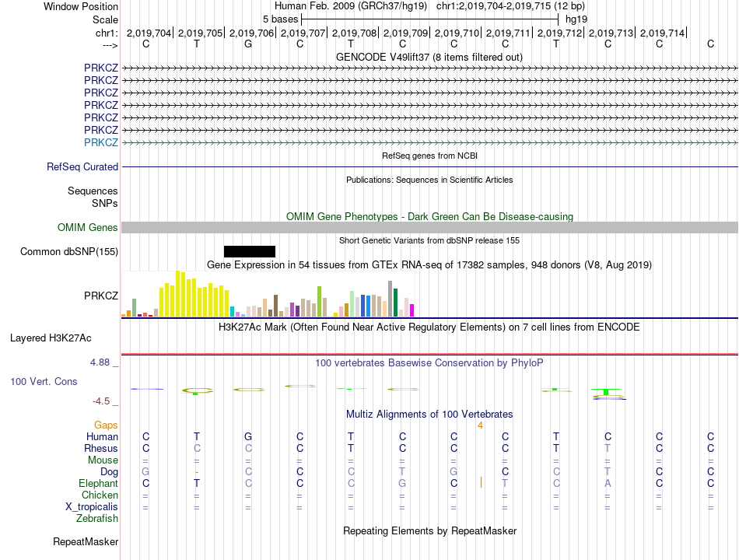Select the black dbSNP variant block
The width and height of the screenshot is (739, 560).
click(250, 251)
